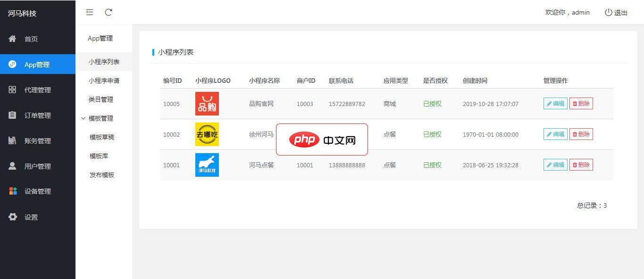Select the 首页 home icon in sidebar

[x=13, y=39]
